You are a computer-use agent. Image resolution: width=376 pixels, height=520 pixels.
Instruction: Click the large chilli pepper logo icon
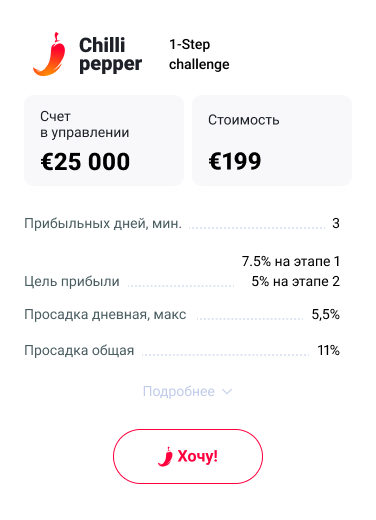49,54
